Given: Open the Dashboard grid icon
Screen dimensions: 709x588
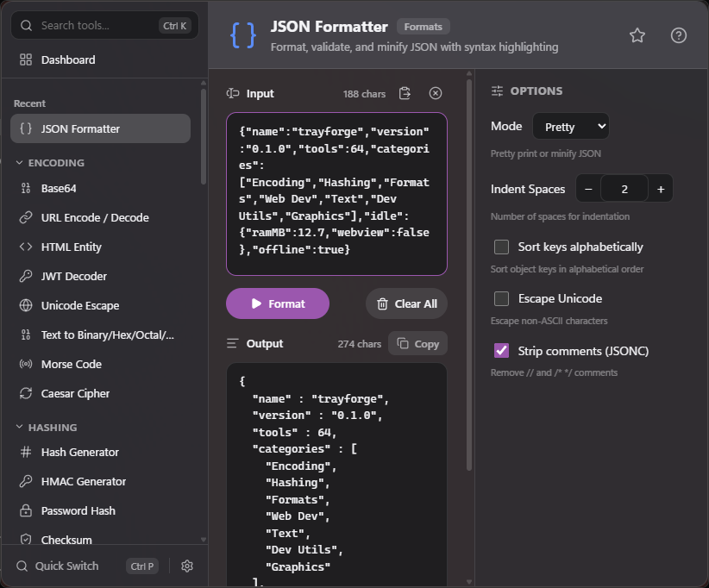Looking at the screenshot, I should pos(26,59).
